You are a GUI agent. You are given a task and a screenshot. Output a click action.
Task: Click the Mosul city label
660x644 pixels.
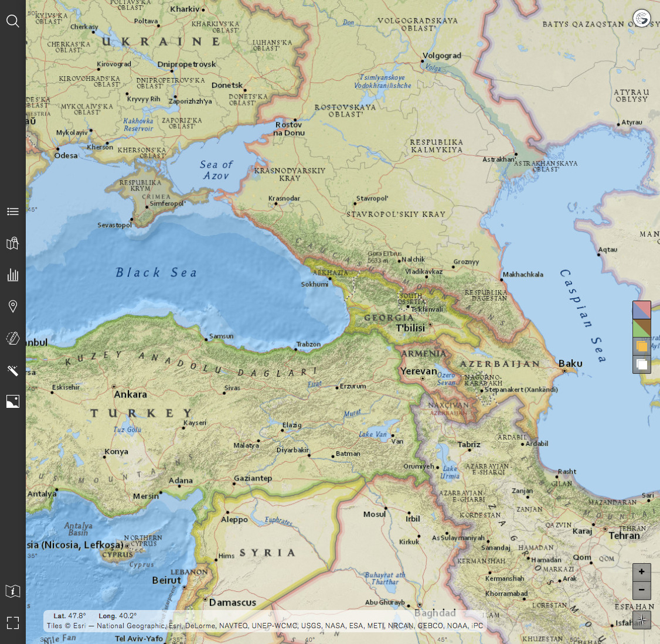tap(374, 514)
